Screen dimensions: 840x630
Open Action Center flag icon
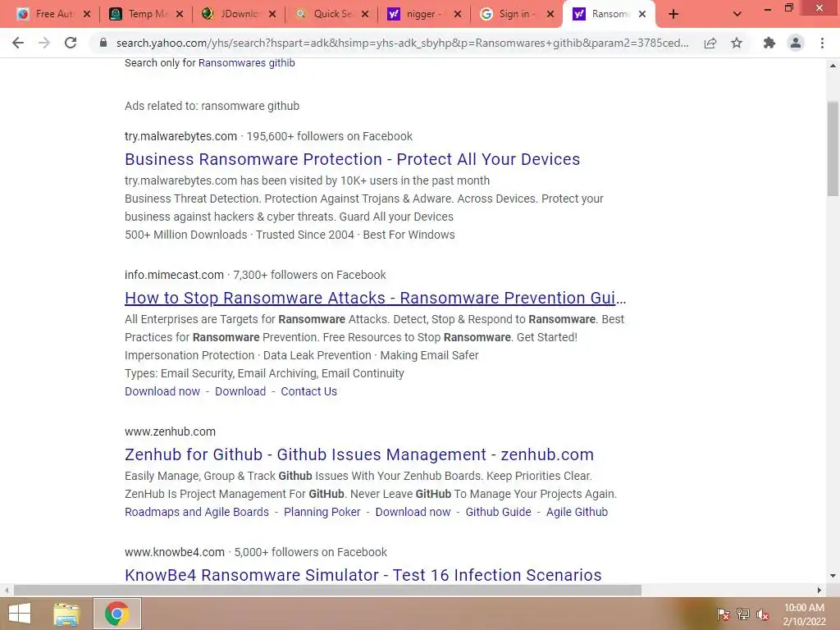coord(724,614)
